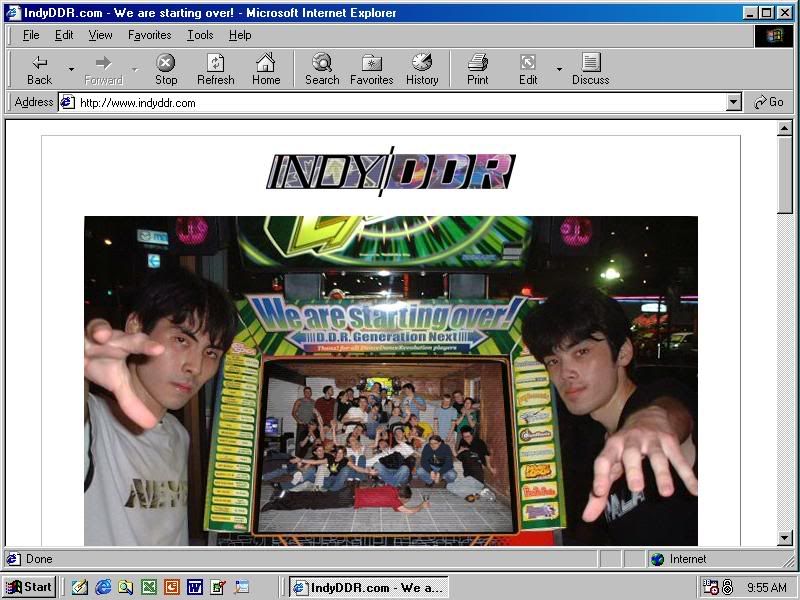Screen dimensions: 800x600
Task: Launch the notepad quick launch icon
Action: pos(80,587)
